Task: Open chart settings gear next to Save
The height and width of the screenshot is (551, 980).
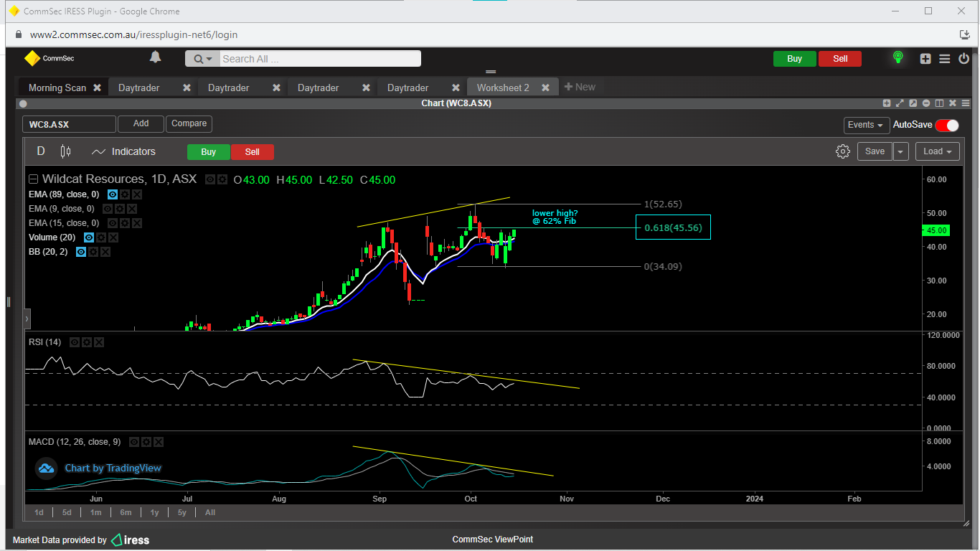Action: point(843,151)
